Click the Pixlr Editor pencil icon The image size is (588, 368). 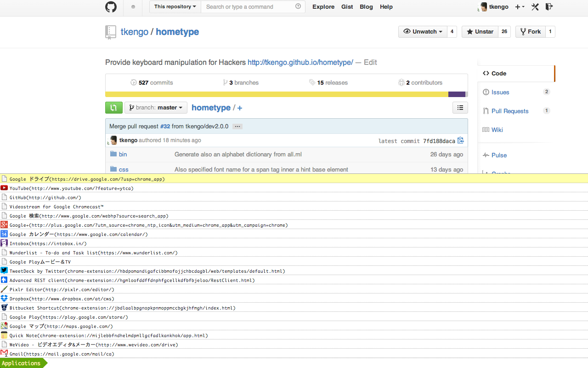point(4,289)
